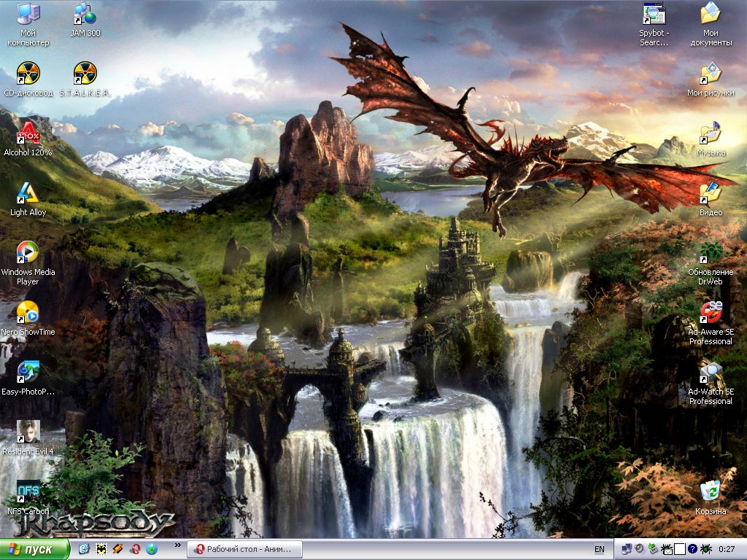747x560 pixels.
Task: Click the Light Alloy player shortcut
Action: point(28,199)
